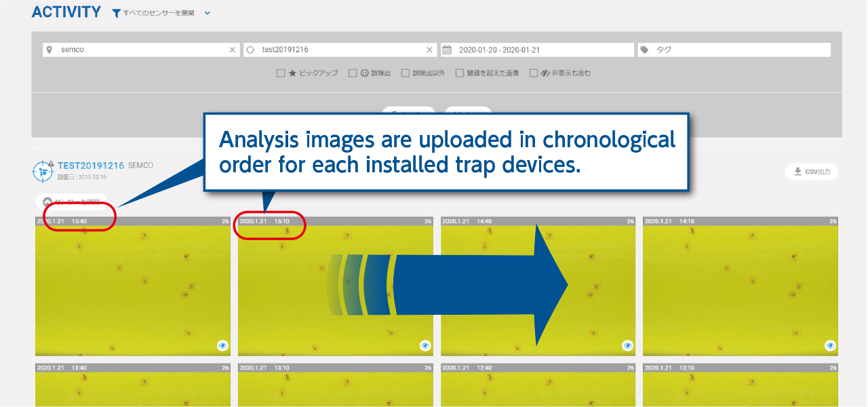Click the count 26 on 14:10 image header
The width and height of the screenshot is (868, 407).
832,221
